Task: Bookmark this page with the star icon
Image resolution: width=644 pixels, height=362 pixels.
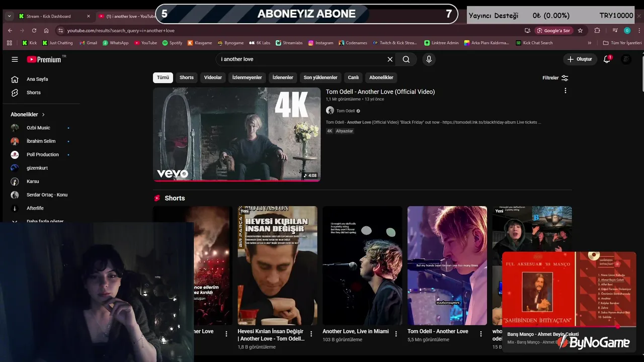Action: click(x=580, y=30)
